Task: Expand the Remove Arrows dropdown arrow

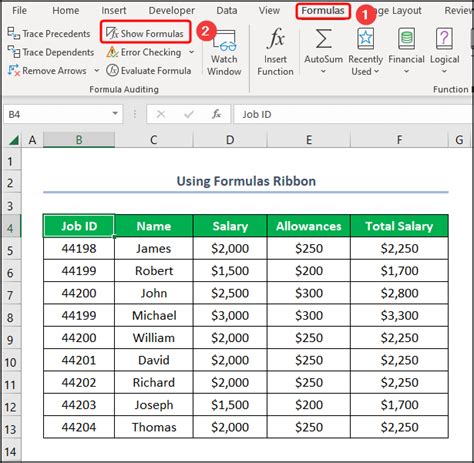Action: click(x=97, y=71)
